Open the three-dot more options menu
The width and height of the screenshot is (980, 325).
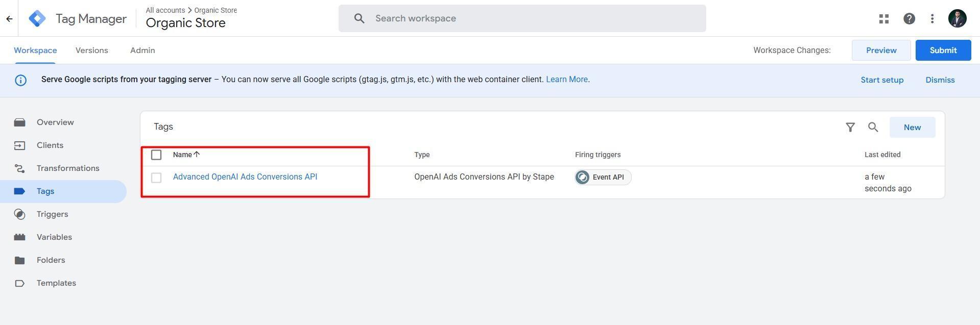(x=933, y=19)
